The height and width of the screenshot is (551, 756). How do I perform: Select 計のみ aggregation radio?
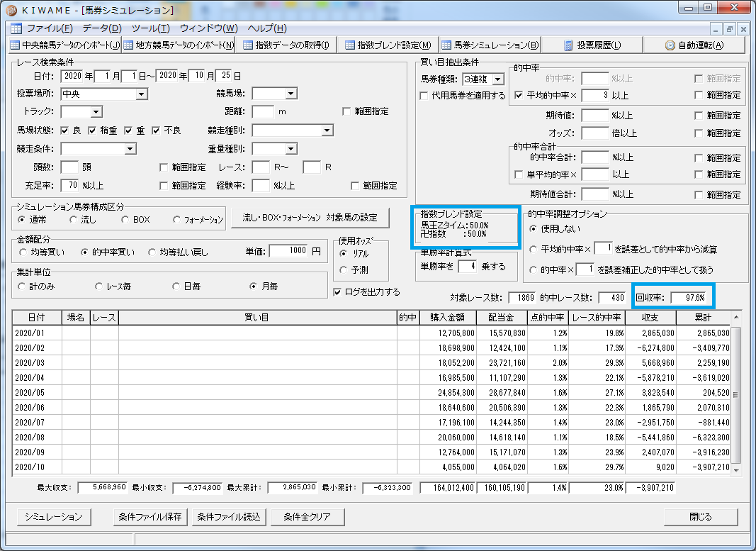click(21, 286)
